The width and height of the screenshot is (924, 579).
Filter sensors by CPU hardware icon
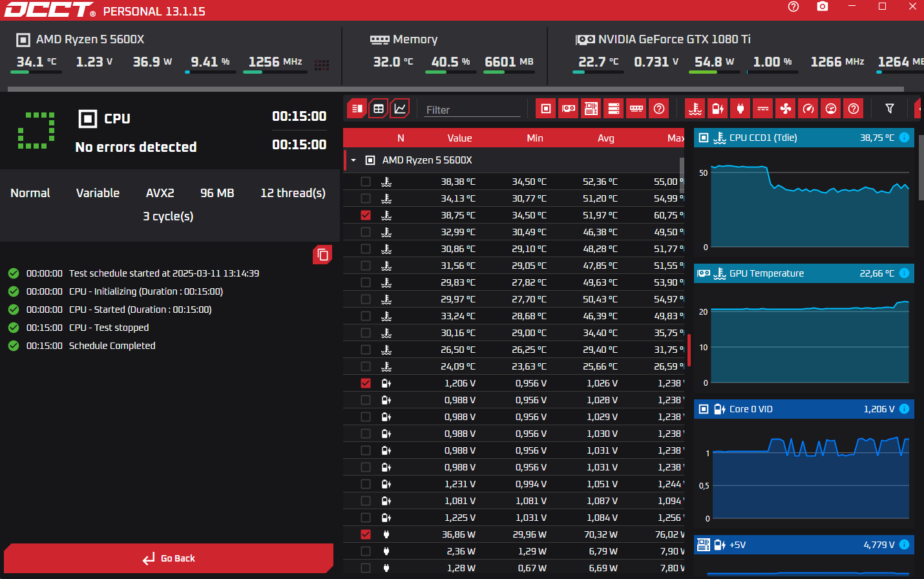[546, 109]
